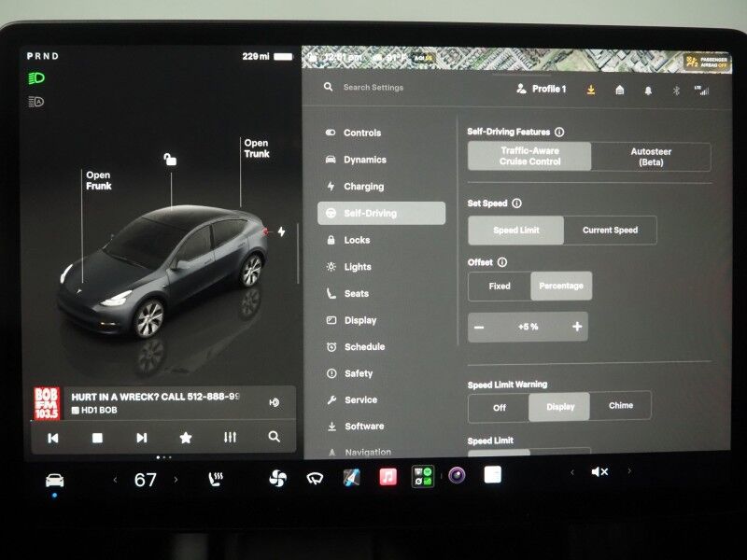This screenshot has height=560, width=747.
Task: Open media search magnifier
Action: (274, 436)
